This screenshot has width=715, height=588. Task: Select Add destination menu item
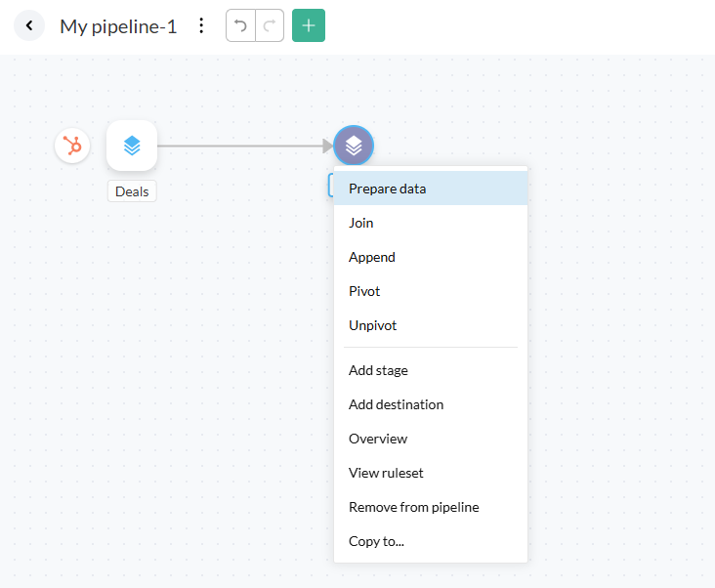click(396, 404)
